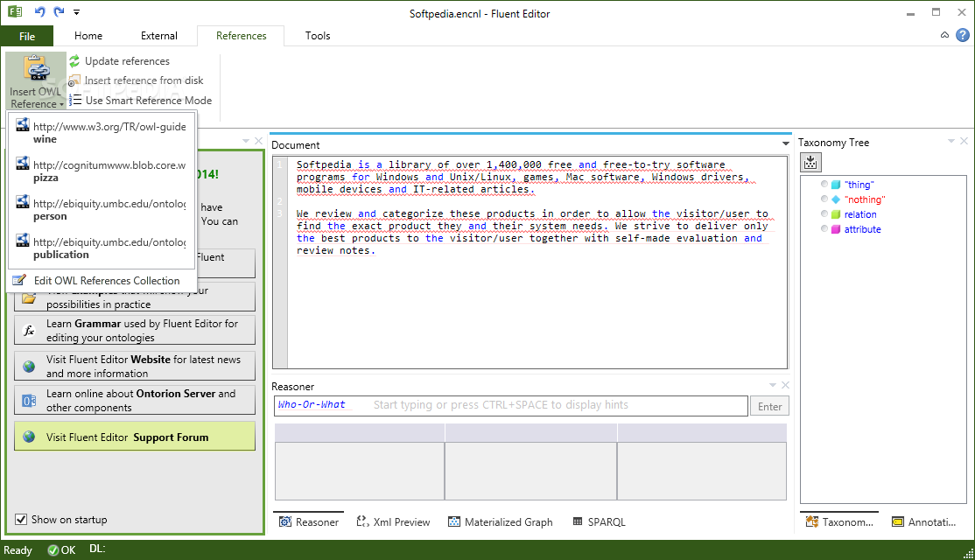Click the Ontorion Server icon
Image resolution: width=975 pixels, height=560 pixels.
click(29, 401)
